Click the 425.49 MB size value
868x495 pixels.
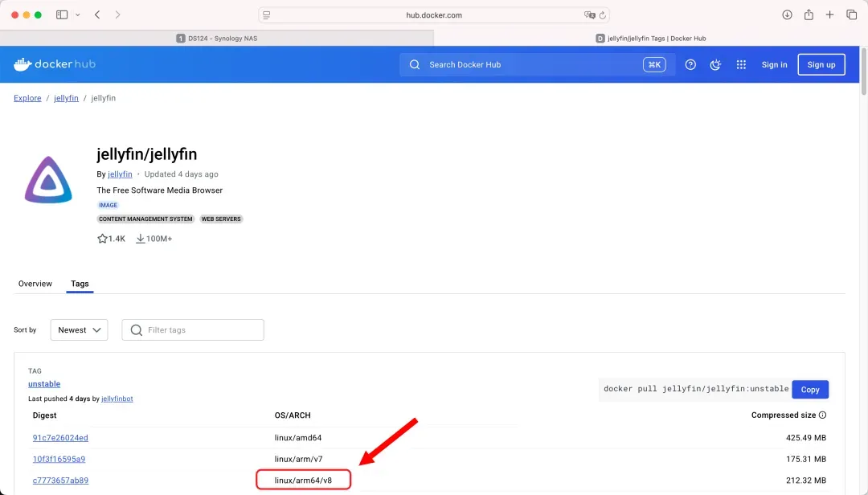806,437
